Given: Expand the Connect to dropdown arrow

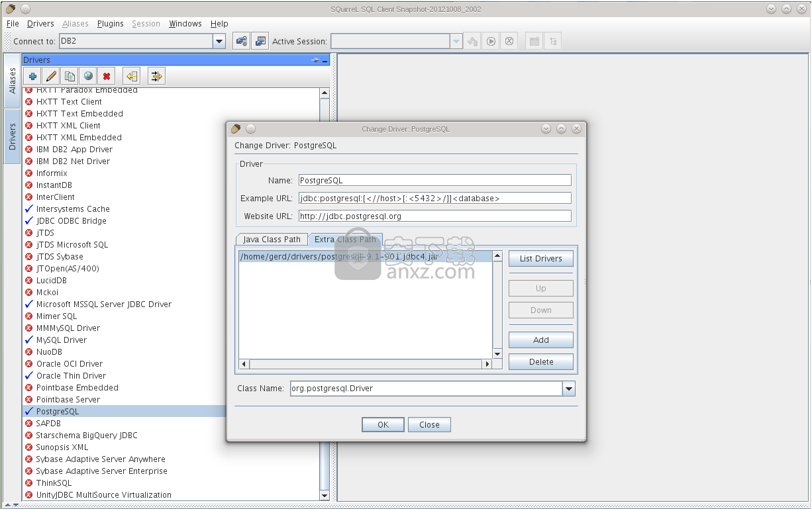Looking at the screenshot, I should pos(219,41).
